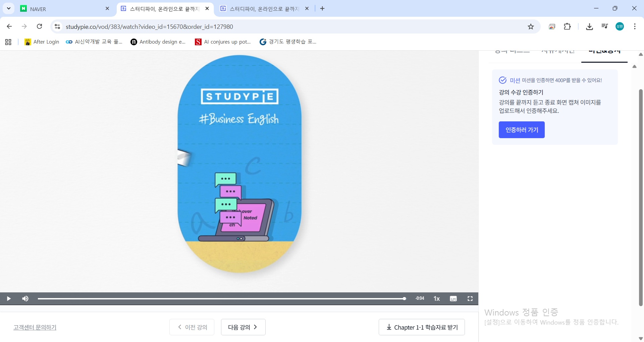Image resolution: width=644 pixels, height=342 pixels.
Task: Reload the current page
Action: [x=40, y=27]
